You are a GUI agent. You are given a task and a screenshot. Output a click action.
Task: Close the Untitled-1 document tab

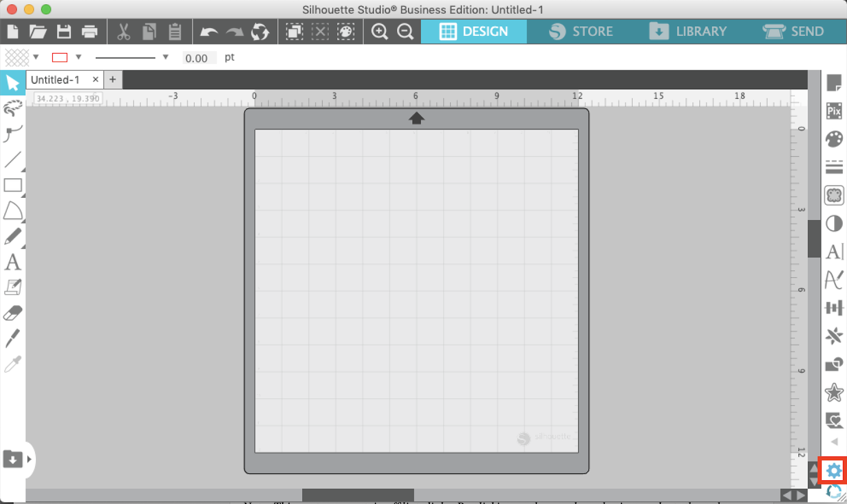click(95, 79)
